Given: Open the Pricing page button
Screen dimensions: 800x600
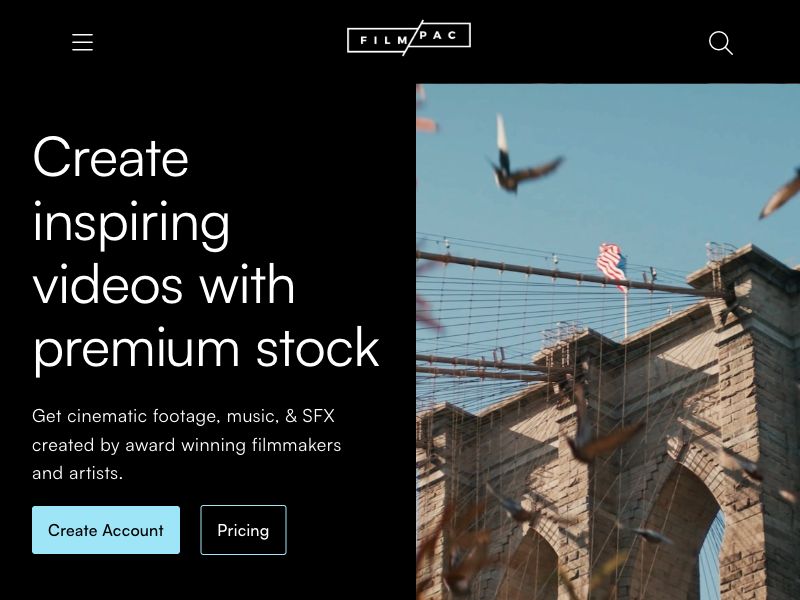Looking at the screenshot, I should point(243,530).
